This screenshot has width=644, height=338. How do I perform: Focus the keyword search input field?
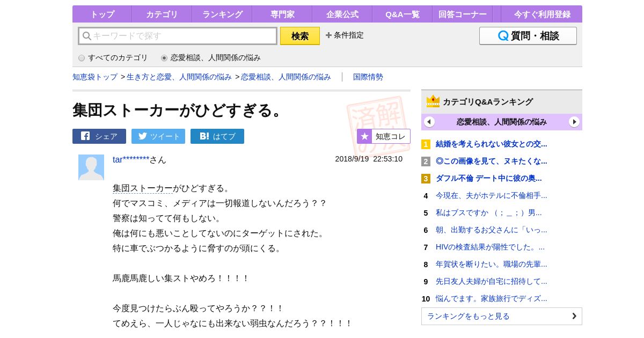(178, 36)
